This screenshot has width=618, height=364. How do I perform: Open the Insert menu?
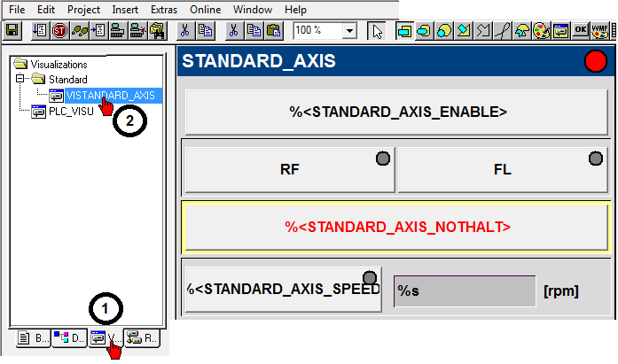click(x=125, y=10)
